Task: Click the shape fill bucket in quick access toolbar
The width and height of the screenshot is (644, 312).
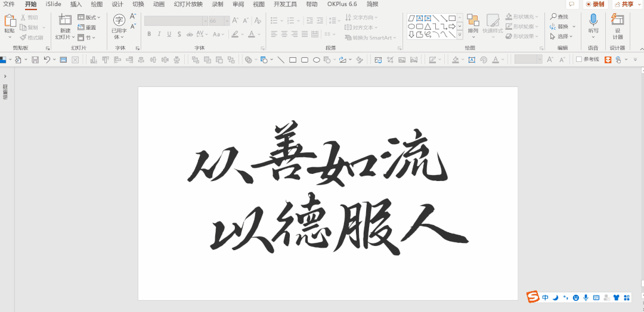Action: pyautogui.click(x=455, y=60)
